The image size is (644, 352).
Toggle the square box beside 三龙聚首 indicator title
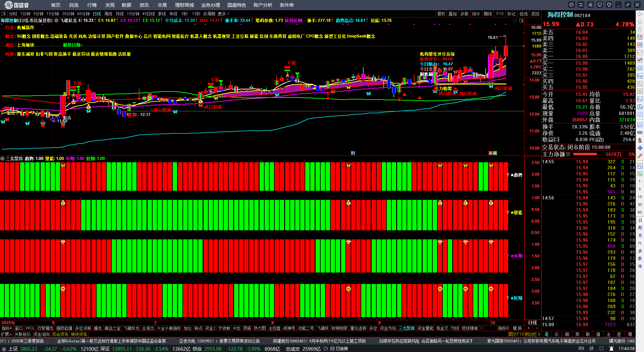coord(2,159)
